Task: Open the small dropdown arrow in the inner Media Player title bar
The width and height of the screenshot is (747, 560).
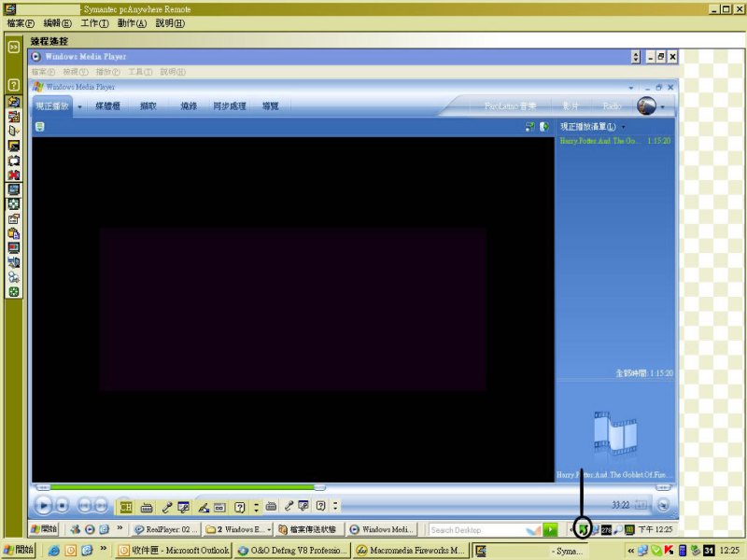Action: (x=631, y=88)
